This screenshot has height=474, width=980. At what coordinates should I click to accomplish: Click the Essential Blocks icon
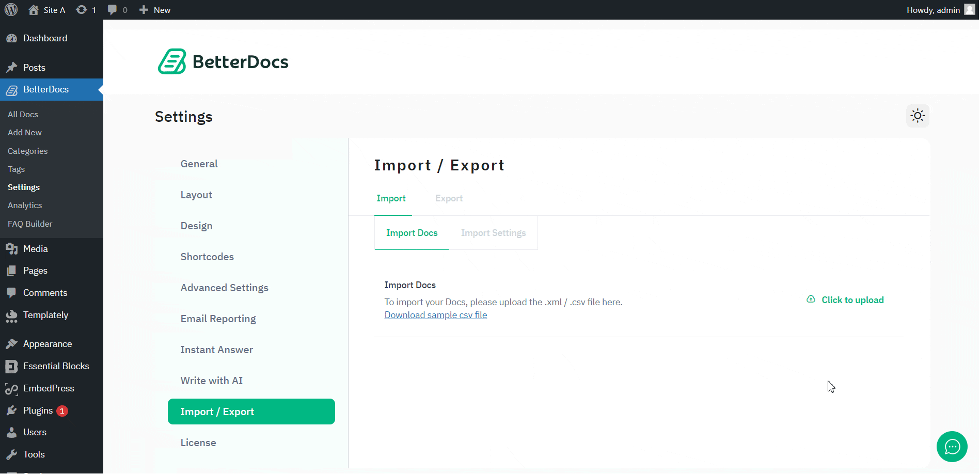point(12,366)
